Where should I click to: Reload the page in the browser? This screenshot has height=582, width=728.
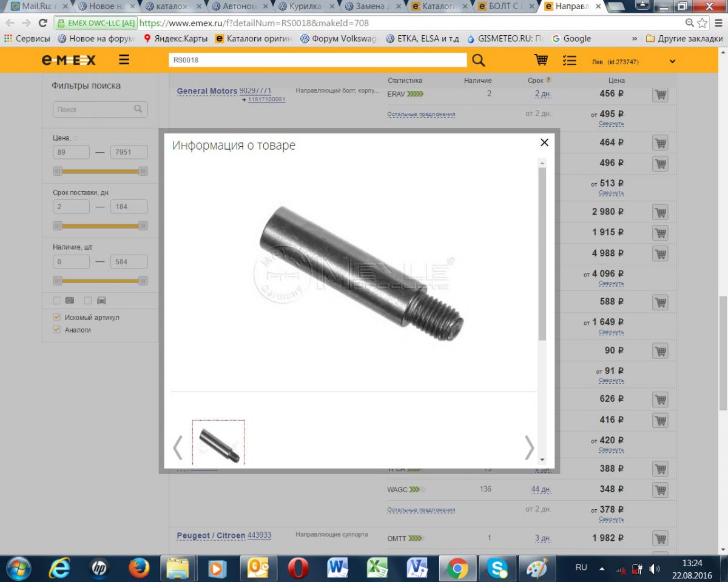pos(42,23)
